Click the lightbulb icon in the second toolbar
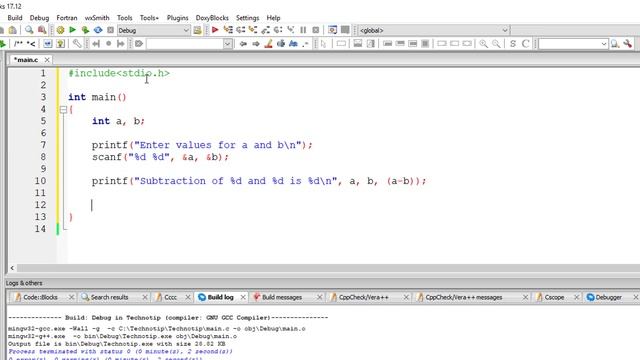The image size is (640, 360). (x=60, y=44)
